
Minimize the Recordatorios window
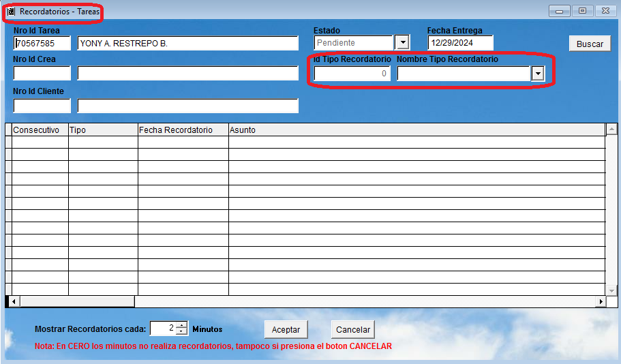[559, 11]
